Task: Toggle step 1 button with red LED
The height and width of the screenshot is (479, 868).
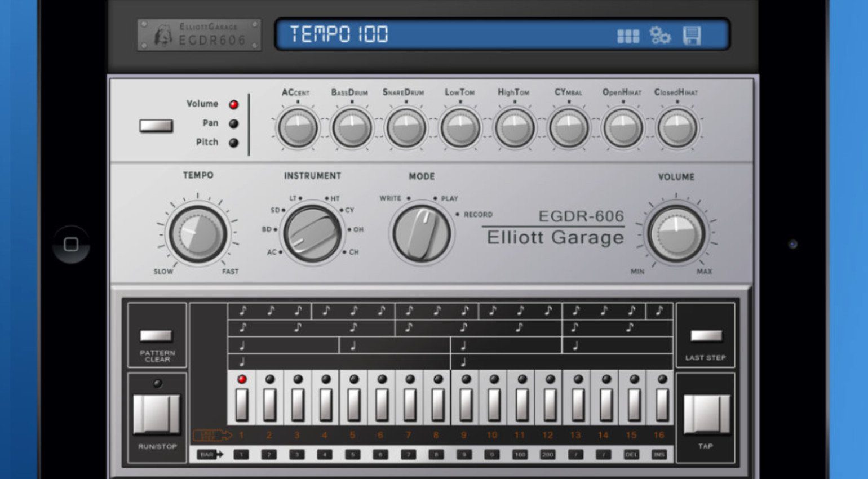Action: 242,403
